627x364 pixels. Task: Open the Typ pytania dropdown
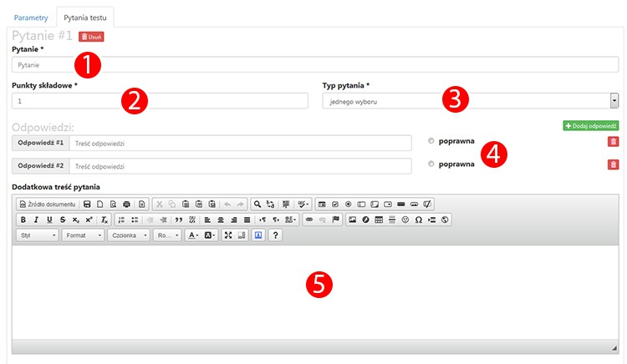(469, 100)
